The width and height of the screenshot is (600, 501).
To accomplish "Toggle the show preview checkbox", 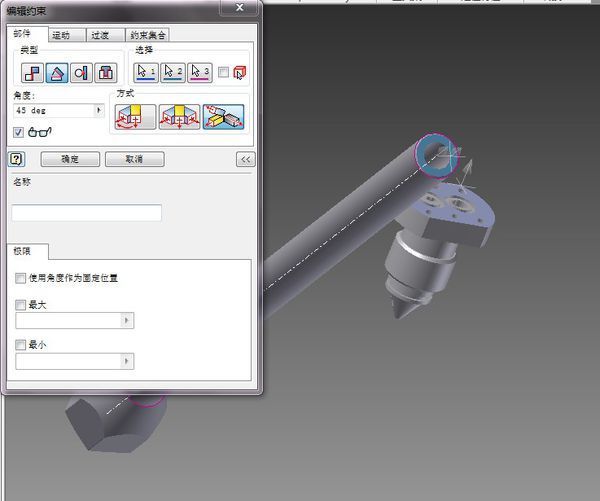I will (x=18, y=132).
